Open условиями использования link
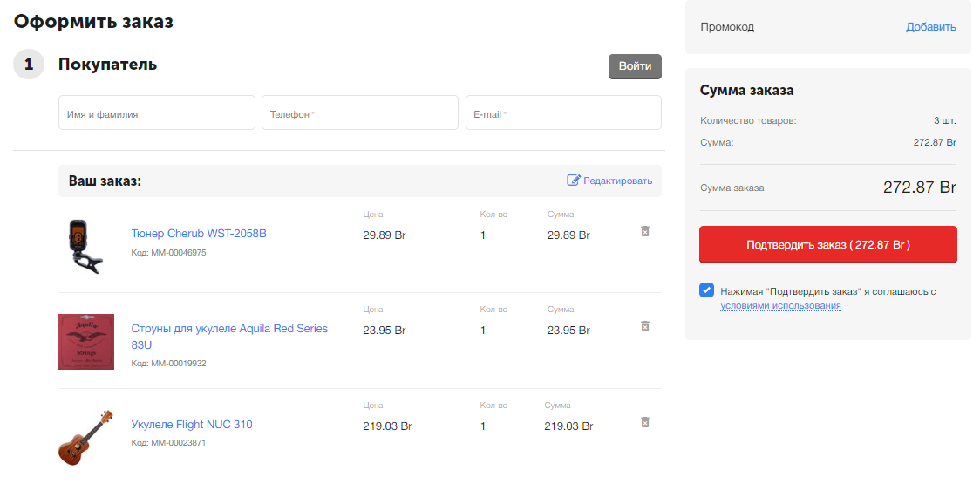 780,306
